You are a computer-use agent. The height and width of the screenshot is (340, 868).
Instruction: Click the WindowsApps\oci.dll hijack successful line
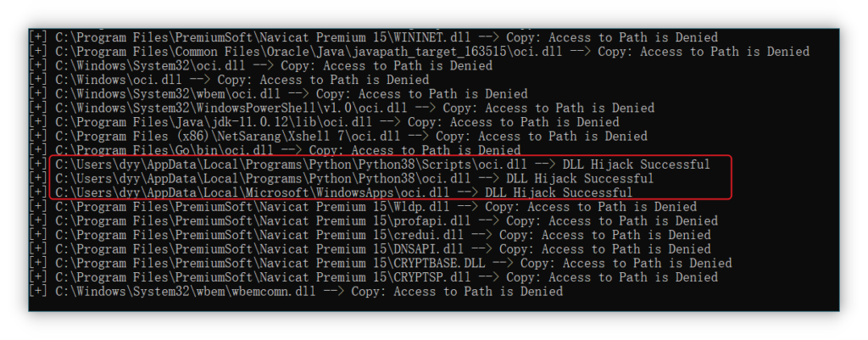pyautogui.click(x=332, y=192)
